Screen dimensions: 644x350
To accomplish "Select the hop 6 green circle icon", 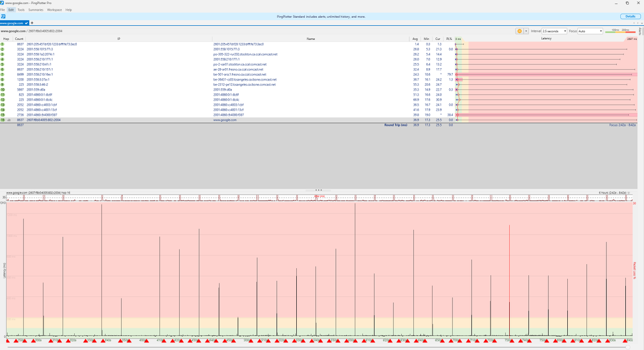I will pyautogui.click(x=3, y=70).
